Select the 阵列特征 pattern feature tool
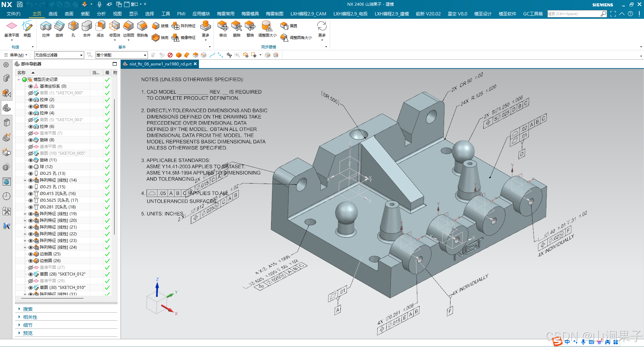644x347 pixels. (x=183, y=26)
